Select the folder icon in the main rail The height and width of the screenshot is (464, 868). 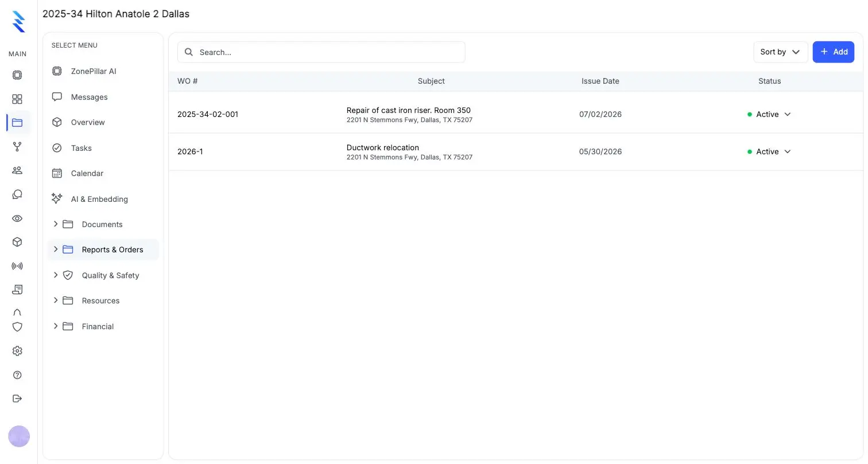[17, 123]
